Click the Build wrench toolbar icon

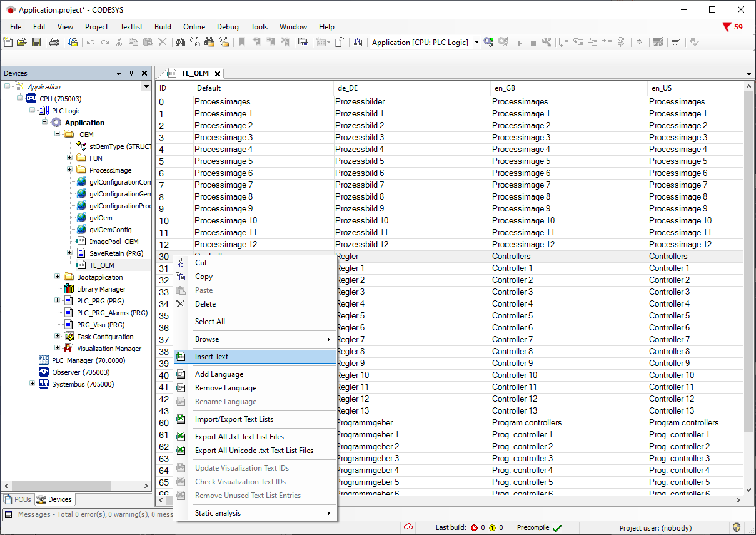tap(547, 43)
